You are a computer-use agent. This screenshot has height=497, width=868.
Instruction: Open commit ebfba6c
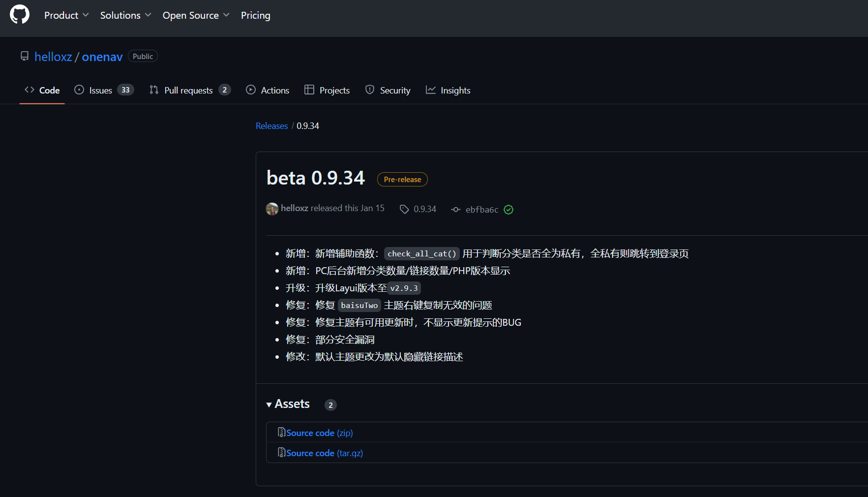[x=482, y=210]
